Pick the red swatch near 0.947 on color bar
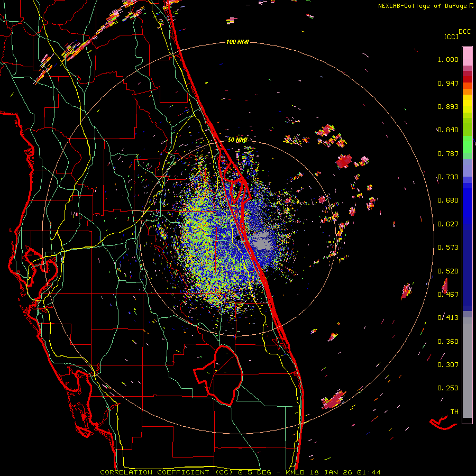Image resolution: width=476 pixels, height=476 pixels. click(467, 79)
